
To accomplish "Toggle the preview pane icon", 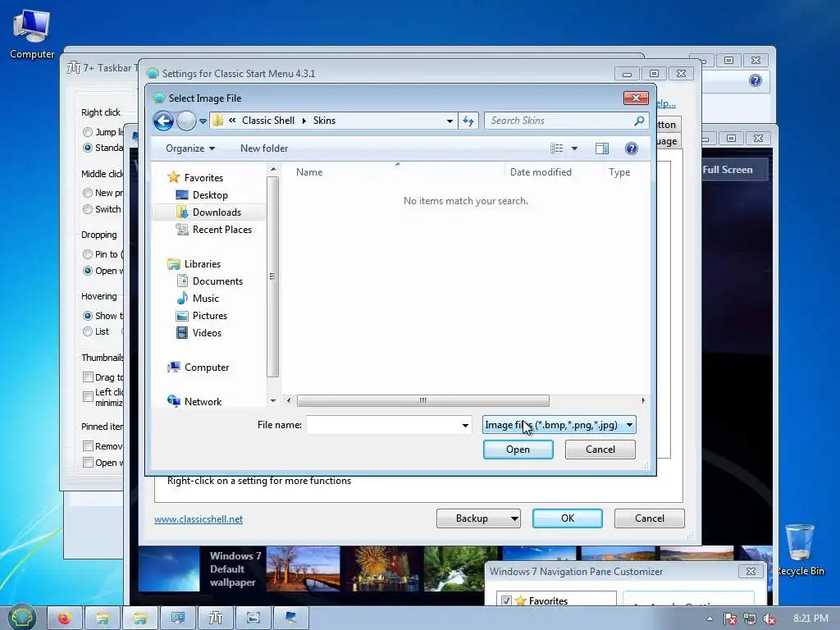I will pos(602,148).
